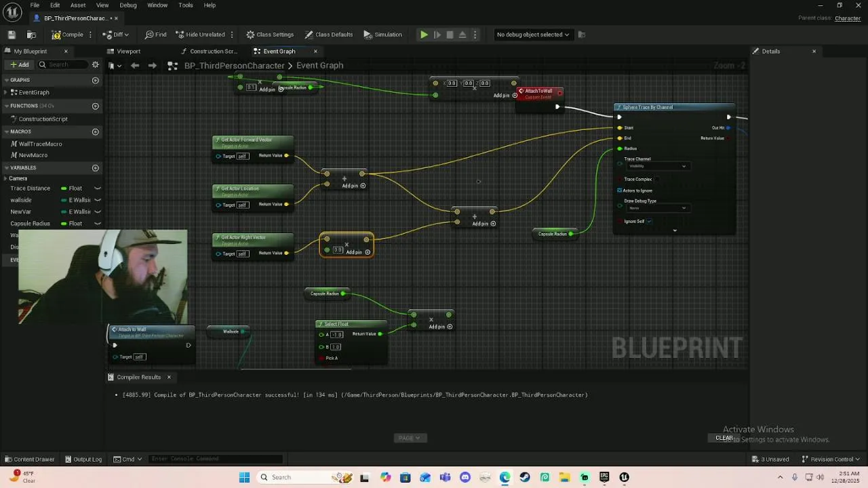
Task: Open Revision Control menu
Action: pos(831,460)
